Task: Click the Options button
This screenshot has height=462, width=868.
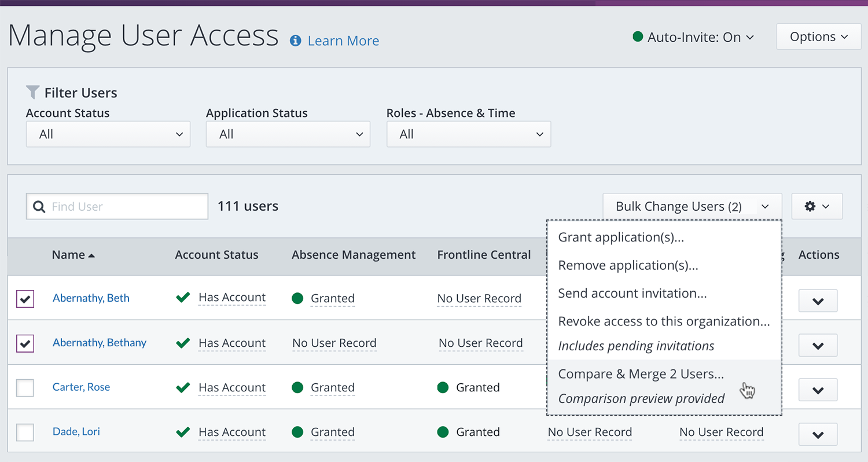Action: tap(818, 37)
